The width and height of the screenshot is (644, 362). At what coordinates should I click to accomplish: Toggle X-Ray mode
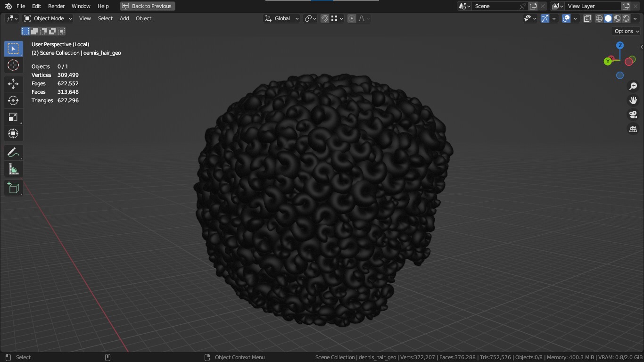tap(587, 18)
